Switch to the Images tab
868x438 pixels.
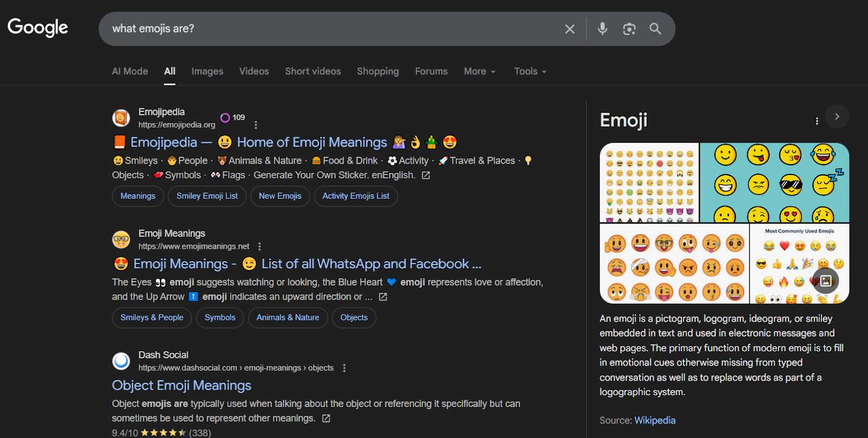pyautogui.click(x=207, y=72)
